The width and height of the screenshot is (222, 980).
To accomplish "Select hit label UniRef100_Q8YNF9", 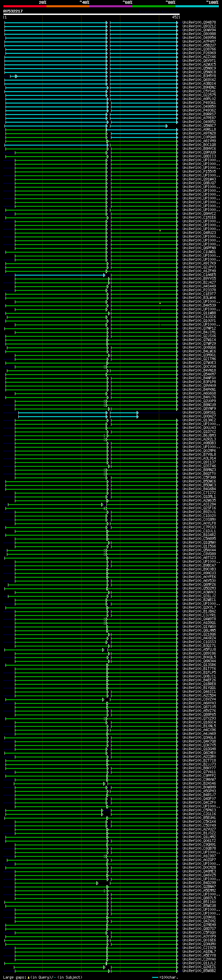I will (x=199, y=408).
